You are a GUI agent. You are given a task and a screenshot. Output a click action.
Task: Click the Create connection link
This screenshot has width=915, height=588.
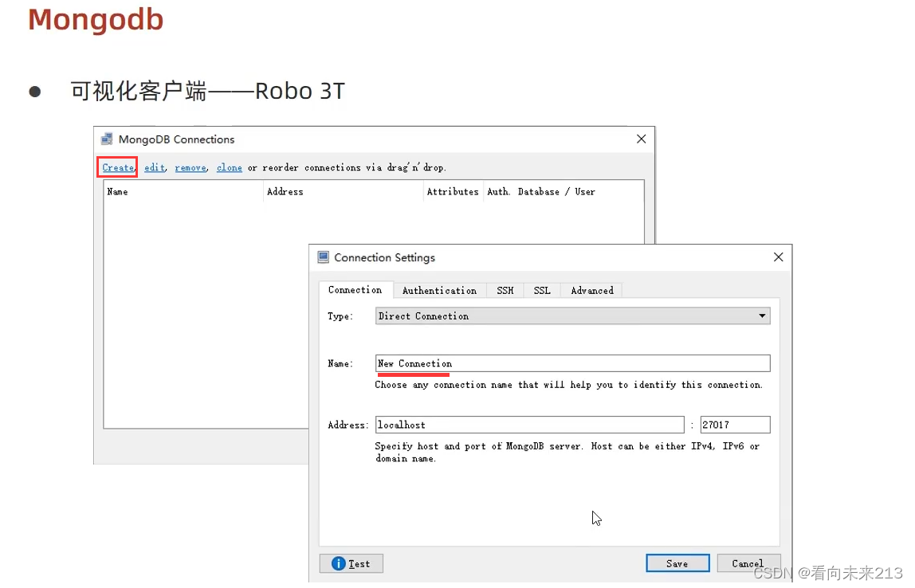pyautogui.click(x=116, y=167)
